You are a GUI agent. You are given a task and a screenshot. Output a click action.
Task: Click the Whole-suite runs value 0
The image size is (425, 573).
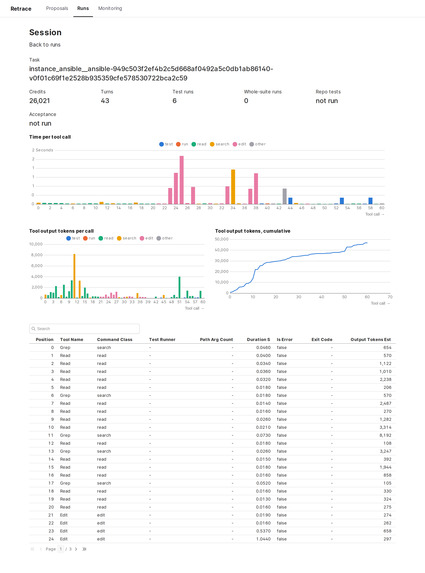246,101
